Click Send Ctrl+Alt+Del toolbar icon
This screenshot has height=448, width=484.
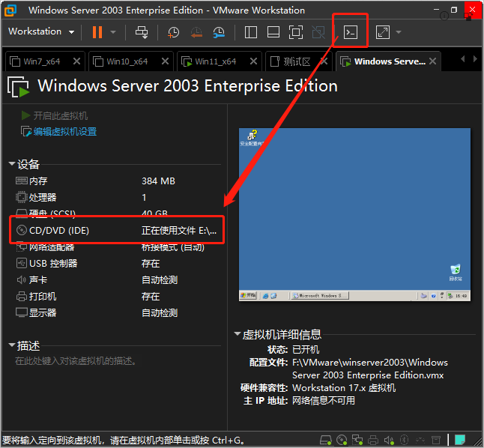142,32
